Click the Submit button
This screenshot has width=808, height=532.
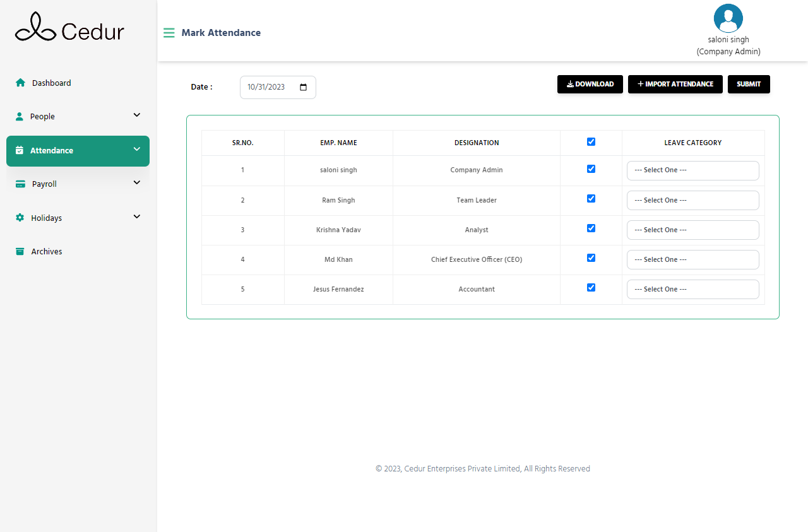click(x=748, y=84)
